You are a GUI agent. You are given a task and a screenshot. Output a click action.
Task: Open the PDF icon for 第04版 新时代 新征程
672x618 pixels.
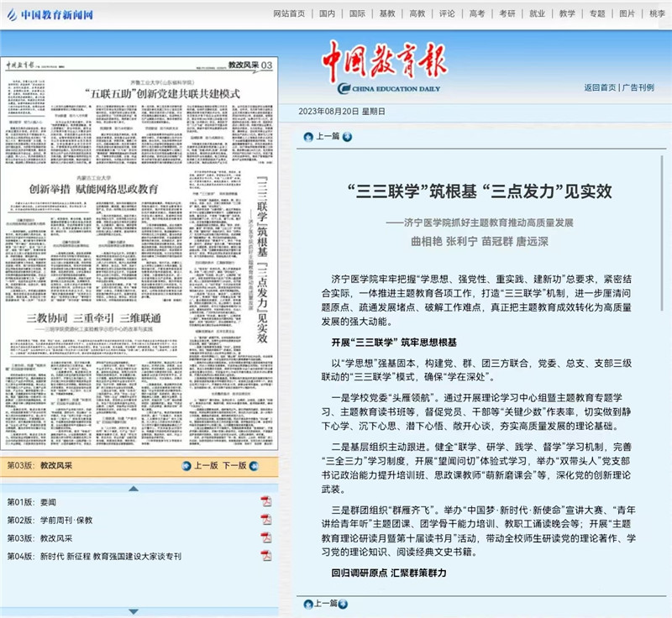click(x=266, y=556)
